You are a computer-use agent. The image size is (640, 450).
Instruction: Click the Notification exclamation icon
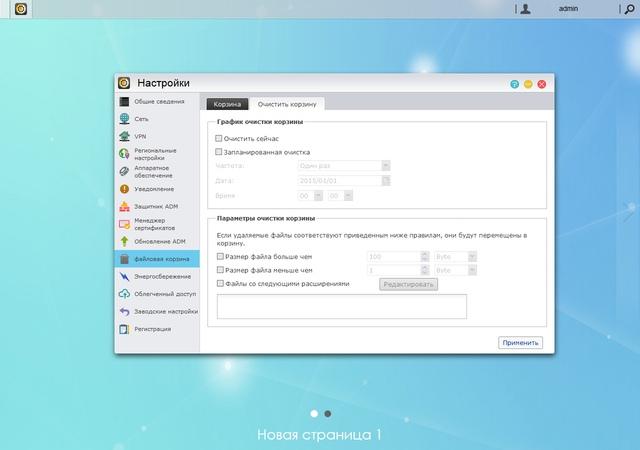tap(124, 189)
